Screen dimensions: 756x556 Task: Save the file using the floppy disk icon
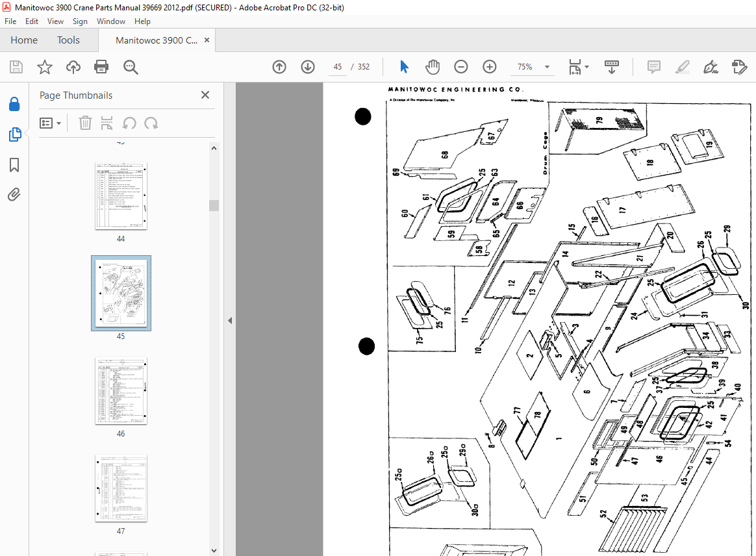[16, 66]
